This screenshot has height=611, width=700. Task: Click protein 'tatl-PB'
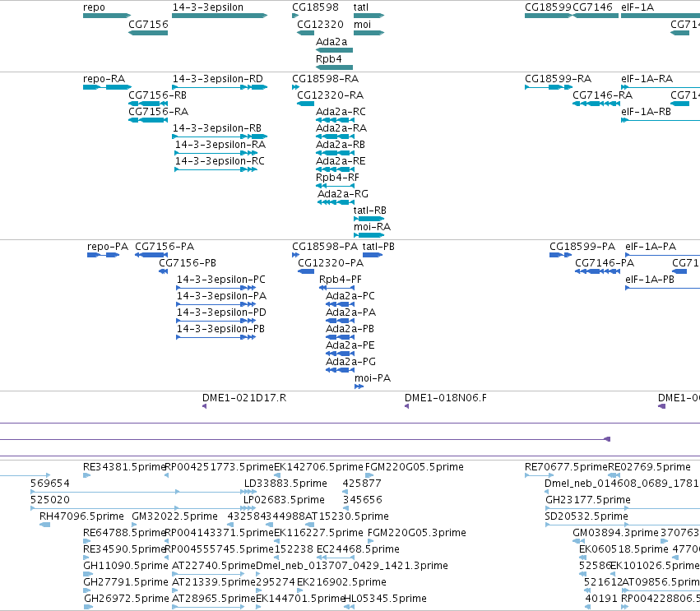point(378,247)
